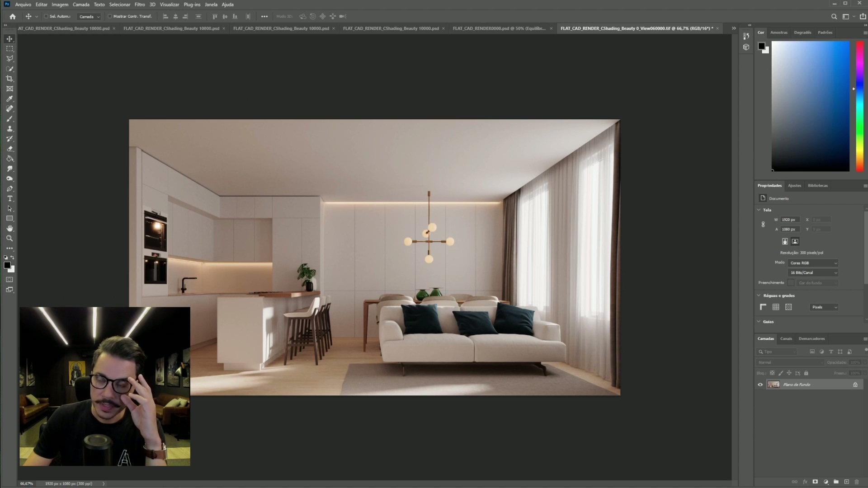Select the Clone Stamp tool
This screenshot has height=488, width=868.
pyautogui.click(x=9, y=129)
